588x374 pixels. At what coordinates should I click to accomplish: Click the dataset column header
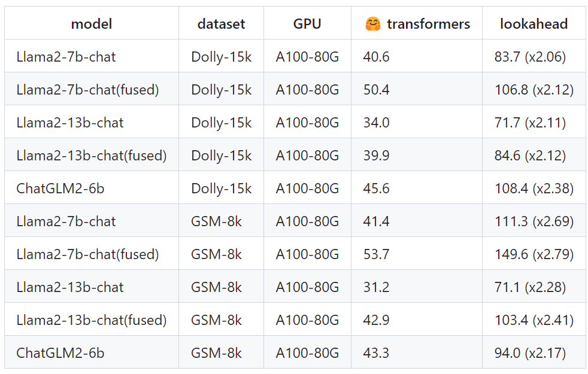pyautogui.click(x=222, y=23)
